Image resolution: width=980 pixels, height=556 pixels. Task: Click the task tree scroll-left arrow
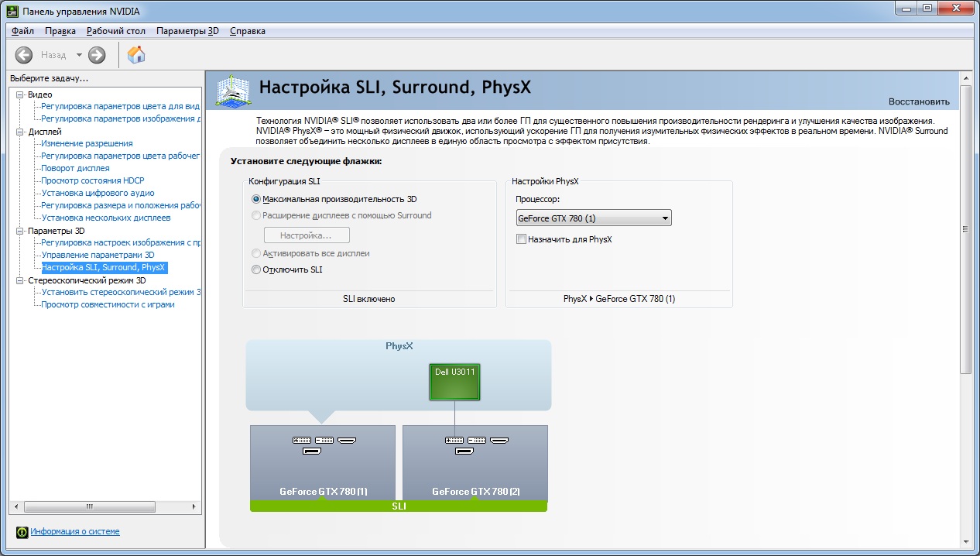pyautogui.click(x=16, y=506)
